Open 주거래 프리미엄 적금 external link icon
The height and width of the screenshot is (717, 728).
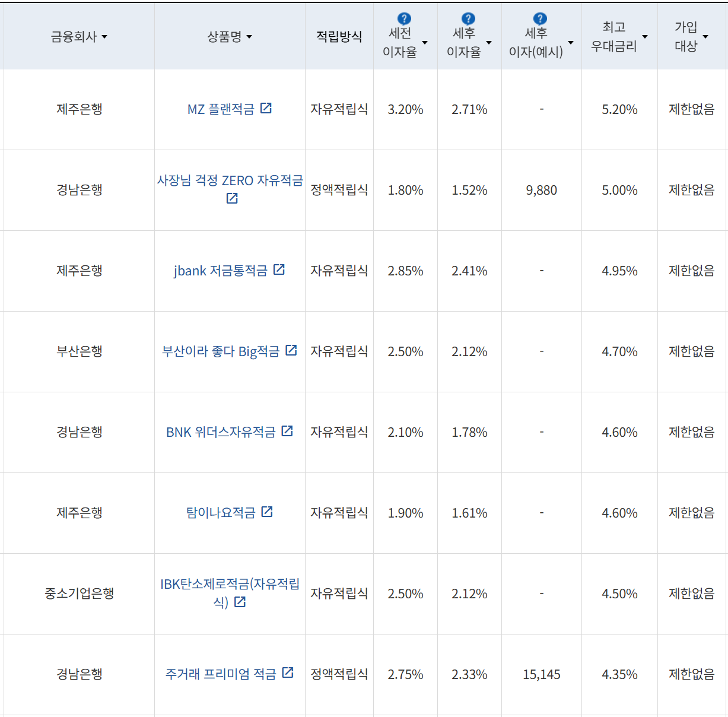click(288, 674)
